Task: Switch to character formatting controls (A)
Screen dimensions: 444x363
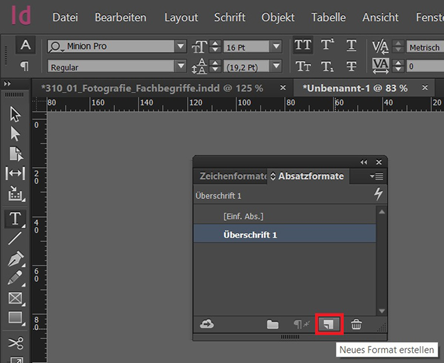Action: (26, 45)
